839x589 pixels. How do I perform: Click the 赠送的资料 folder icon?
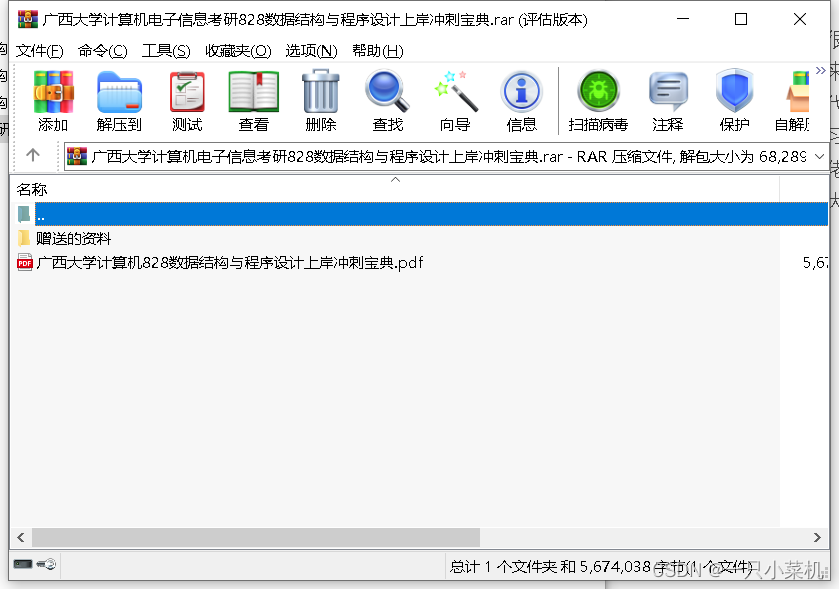(x=24, y=238)
